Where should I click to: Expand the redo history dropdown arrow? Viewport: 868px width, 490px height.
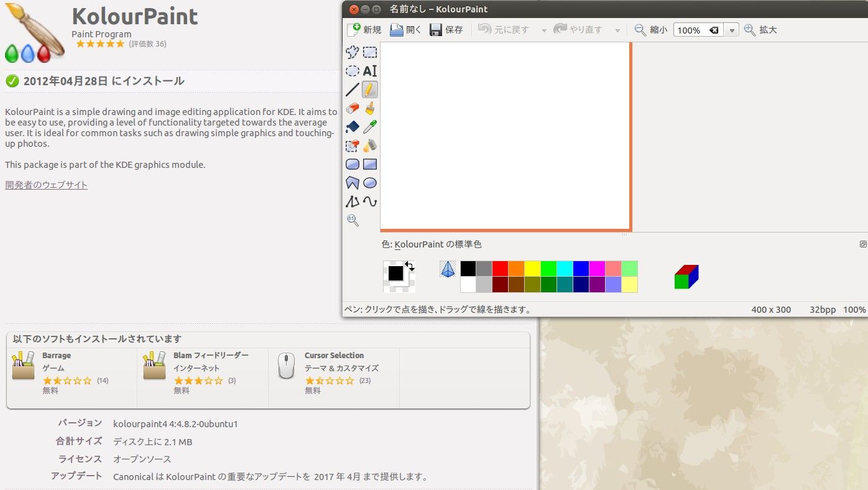[x=617, y=30]
